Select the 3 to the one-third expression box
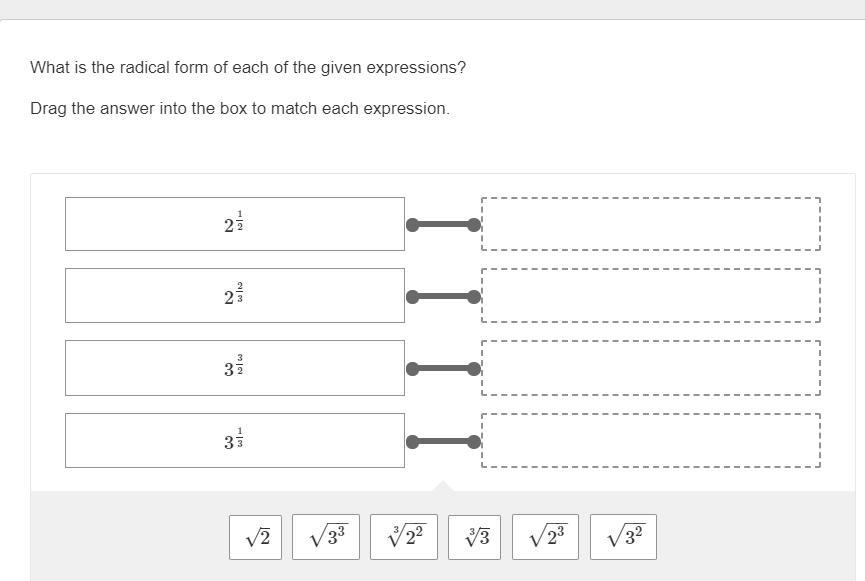This screenshot has width=865, height=581. click(235, 440)
